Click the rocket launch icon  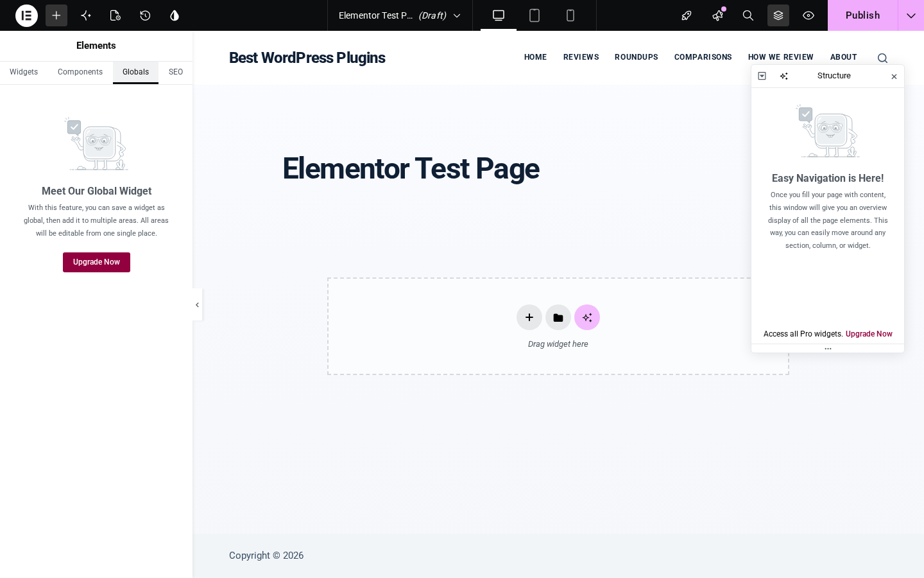pyautogui.click(x=687, y=15)
